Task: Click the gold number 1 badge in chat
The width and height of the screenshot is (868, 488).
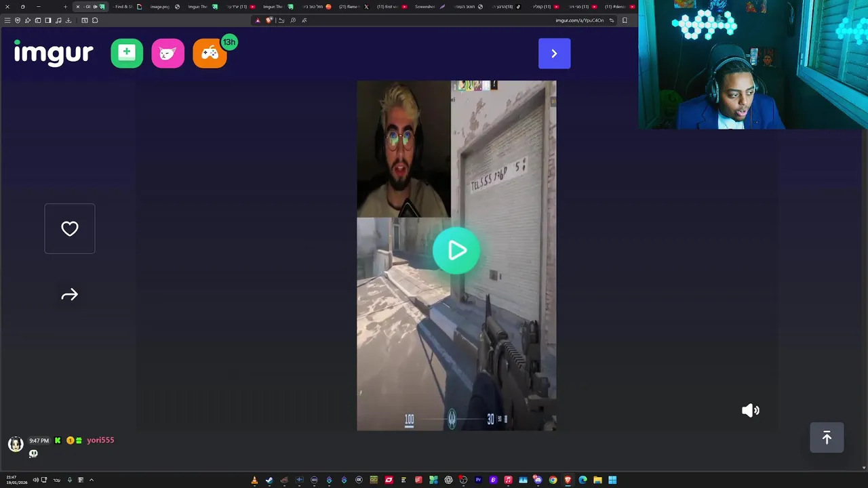Action: (70, 441)
